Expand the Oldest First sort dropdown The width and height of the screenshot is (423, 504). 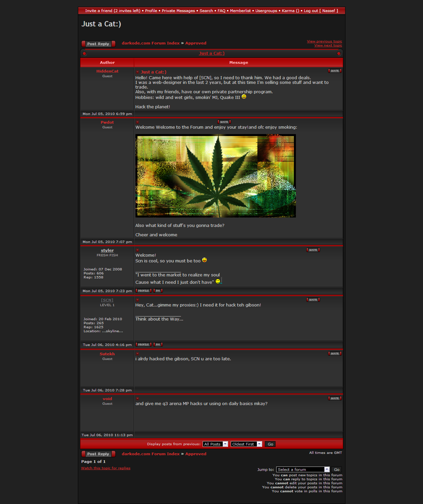246,444
